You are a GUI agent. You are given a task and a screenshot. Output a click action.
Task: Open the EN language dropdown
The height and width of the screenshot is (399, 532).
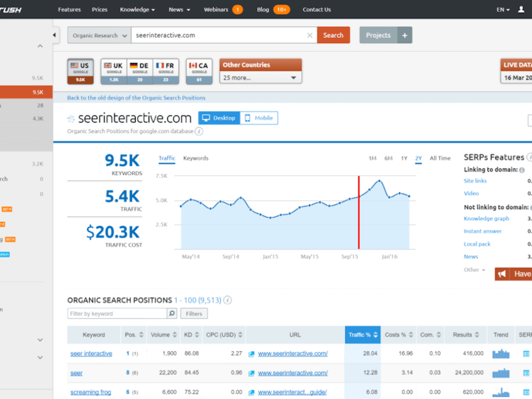tap(503, 10)
